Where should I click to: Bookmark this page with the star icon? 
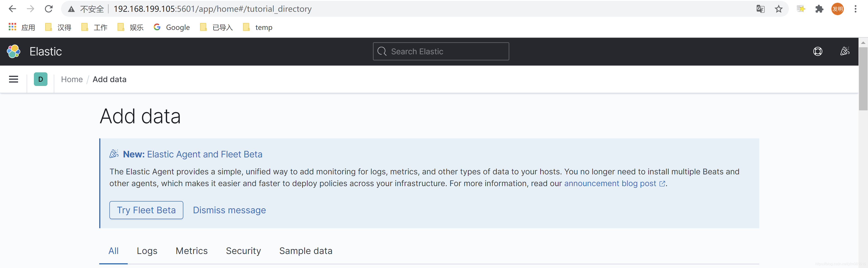(x=779, y=9)
